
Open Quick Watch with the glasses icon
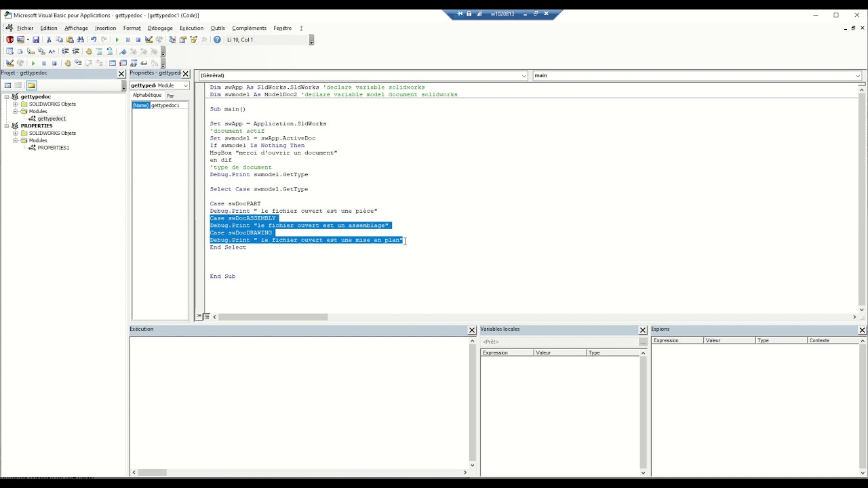pyautogui.click(x=144, y=63)
